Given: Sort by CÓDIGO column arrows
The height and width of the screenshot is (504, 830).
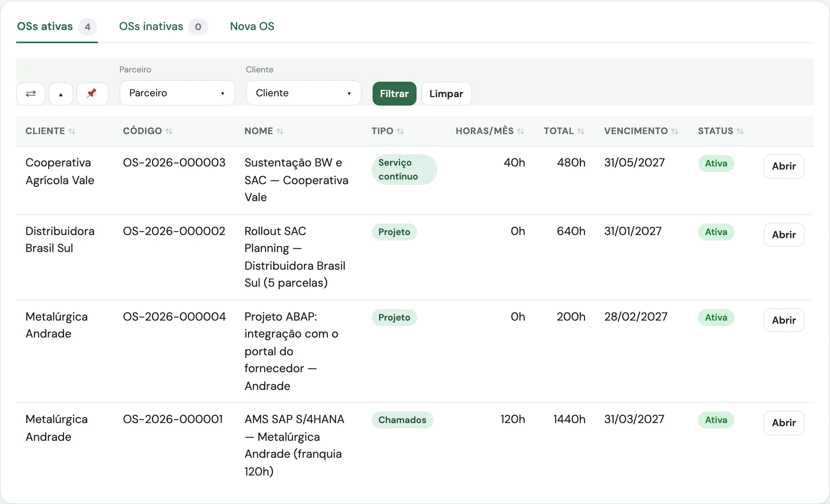Looking at the screenshot, I should (169, 131).
